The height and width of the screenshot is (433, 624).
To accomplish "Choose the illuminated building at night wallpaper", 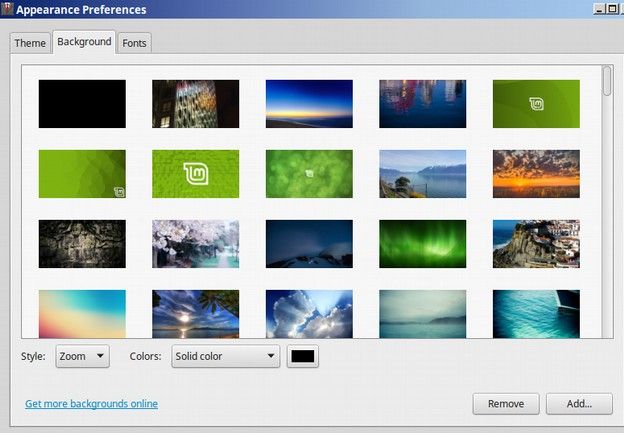I will pos(196,104).
